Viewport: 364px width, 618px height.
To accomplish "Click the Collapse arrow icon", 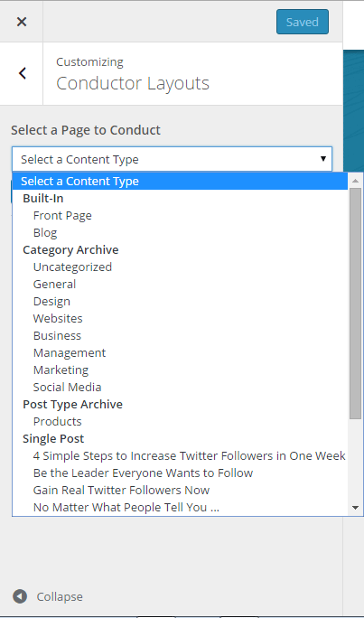I will point(20,596).
